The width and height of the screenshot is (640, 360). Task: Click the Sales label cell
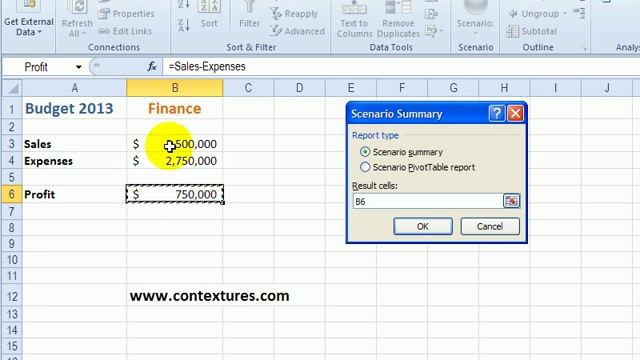(x=74, y=144)
